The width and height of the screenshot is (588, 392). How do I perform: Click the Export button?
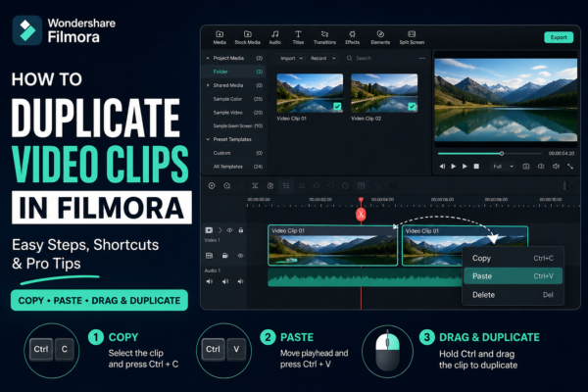click(x=559, y=37)
